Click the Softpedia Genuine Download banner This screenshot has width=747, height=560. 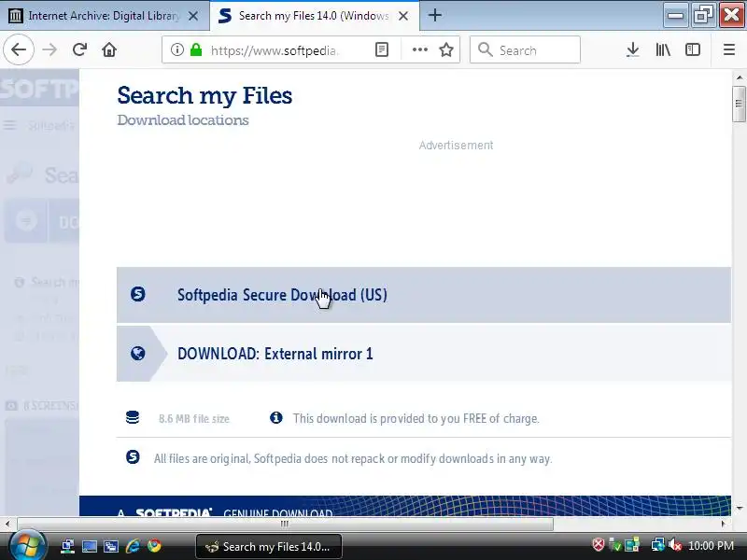[x=405, y=506]
